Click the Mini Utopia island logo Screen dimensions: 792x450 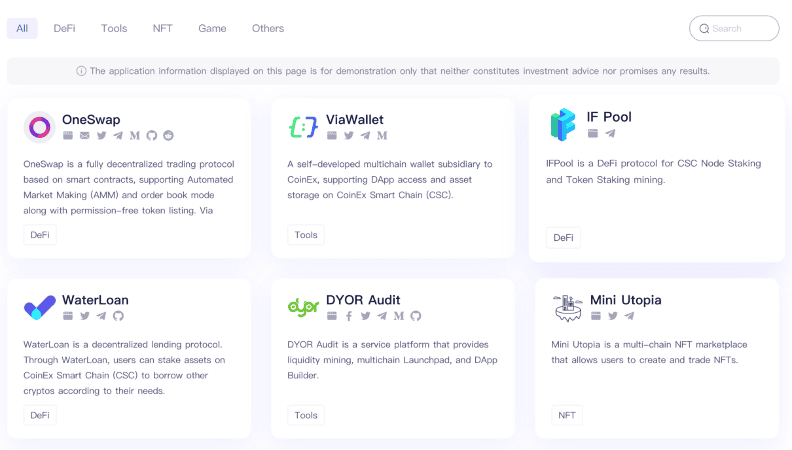[568, 308]
